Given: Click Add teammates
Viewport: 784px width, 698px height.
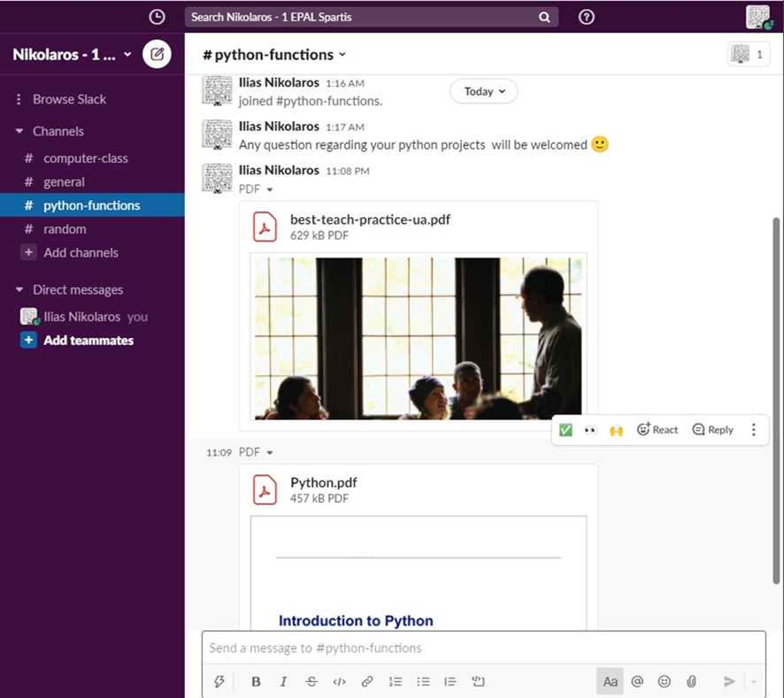Looking at the screenshot, I should (x=88, y=341).
